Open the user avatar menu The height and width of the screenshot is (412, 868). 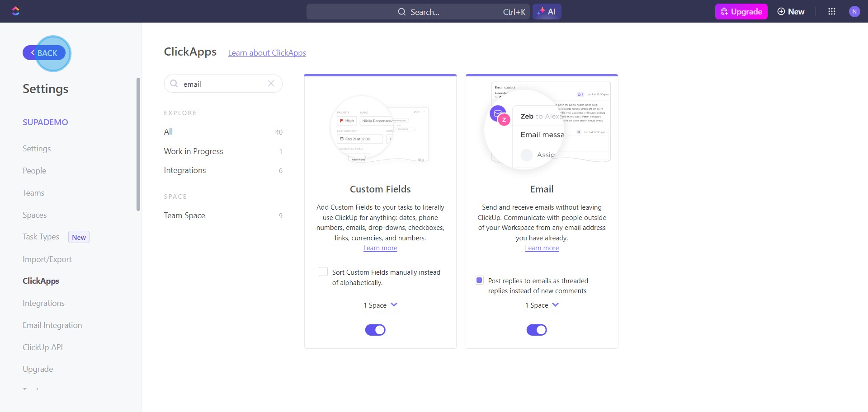(x=854, y=12)
